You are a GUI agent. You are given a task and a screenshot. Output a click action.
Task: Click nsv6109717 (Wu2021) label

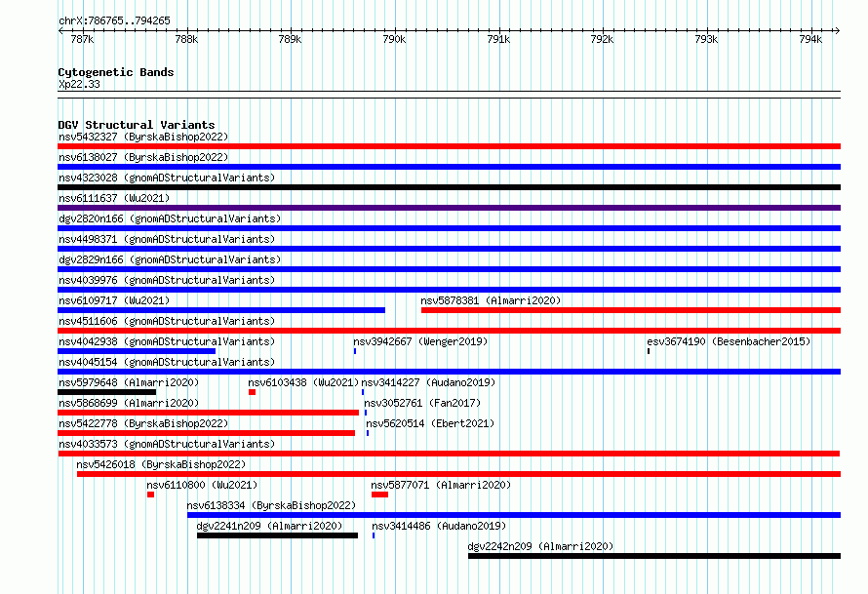tap(114, 300)
